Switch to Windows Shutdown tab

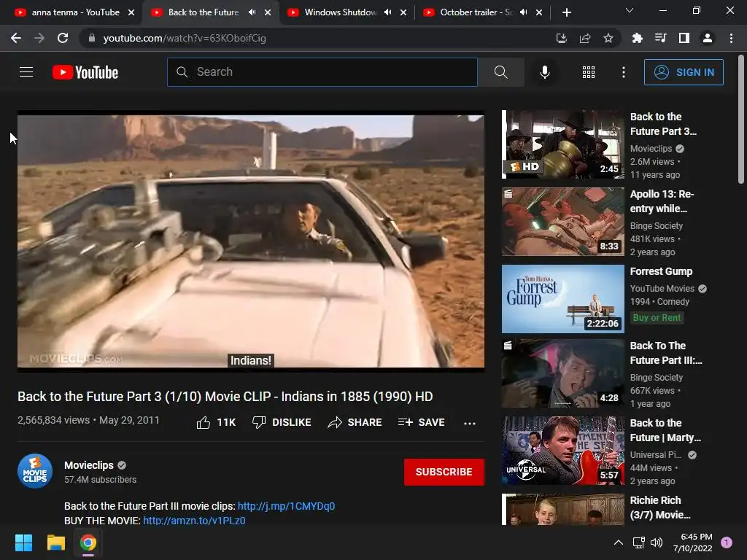point(341,12)
